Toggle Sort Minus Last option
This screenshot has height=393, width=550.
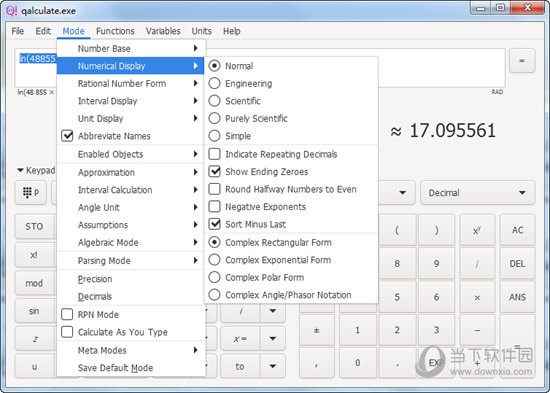point(291,224)
